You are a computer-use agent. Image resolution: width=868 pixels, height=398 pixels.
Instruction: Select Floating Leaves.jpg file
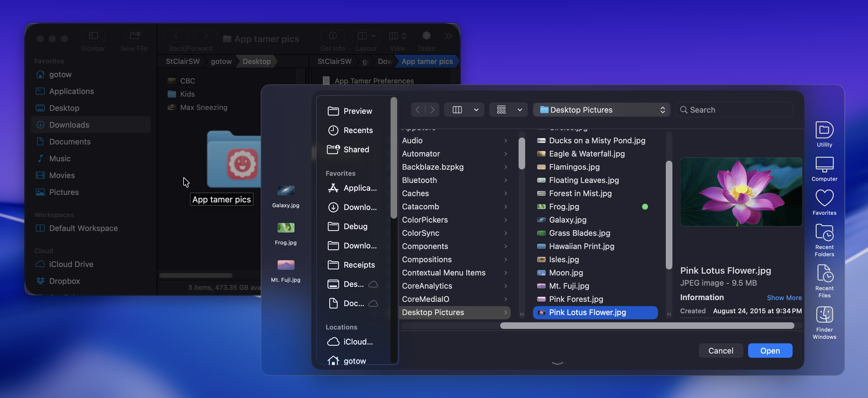(595, 180)
